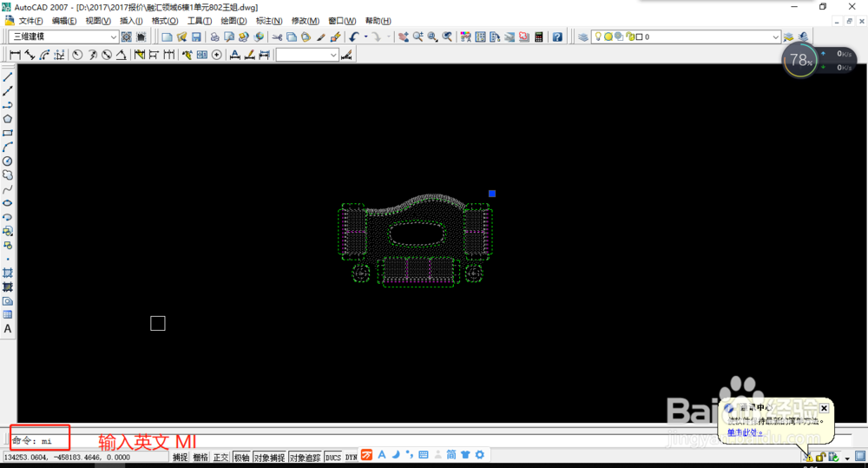The image size is (868, 468).
Task: Open the 插入(I) menu
Action: coord(131,21)
